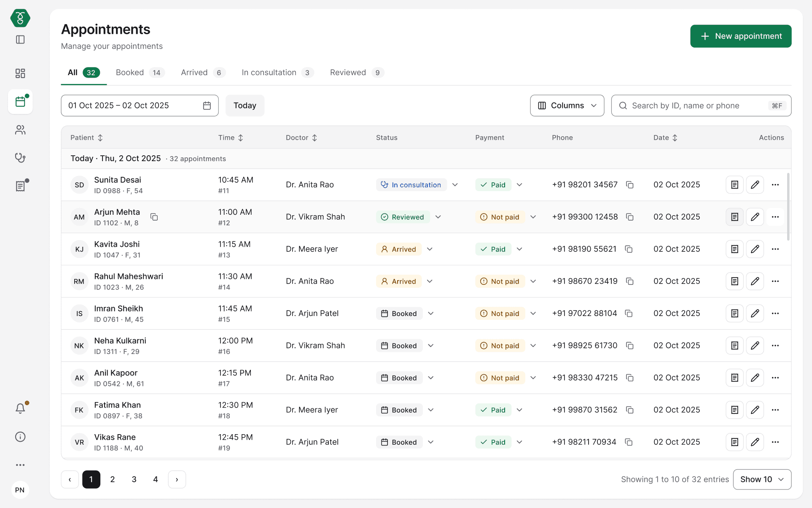The width and height of the screenshot is (812, 508).
Task: Open notes for Vikas Rane's appointment
Action: [x=734, y=442]
